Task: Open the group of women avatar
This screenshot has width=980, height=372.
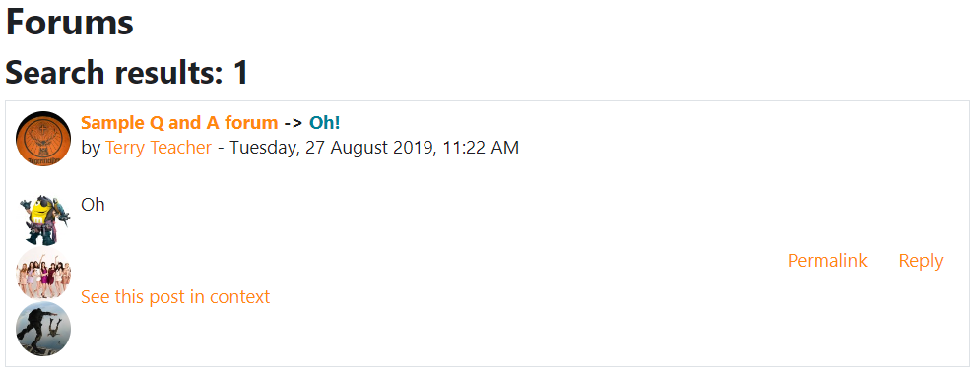Action: click(x=43, y=274)
